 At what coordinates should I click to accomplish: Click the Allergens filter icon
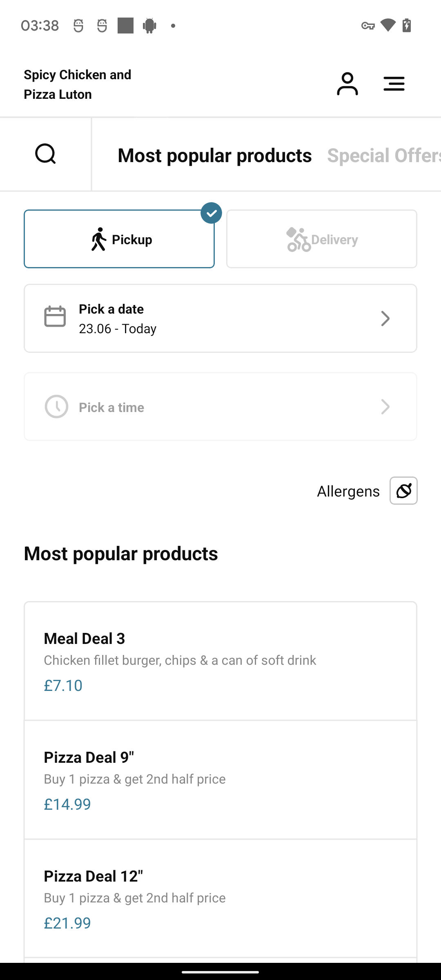point(403,490)
